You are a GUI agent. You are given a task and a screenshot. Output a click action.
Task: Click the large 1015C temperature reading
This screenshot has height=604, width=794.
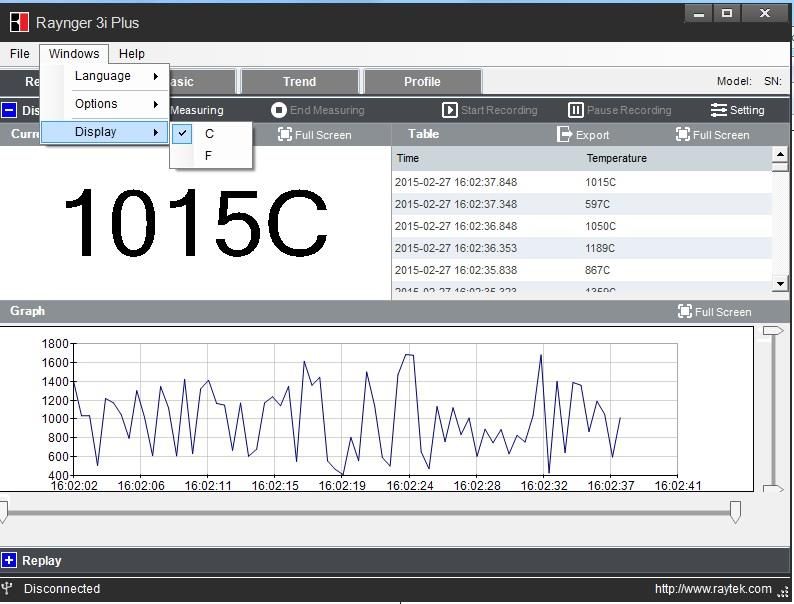(196, 223)
